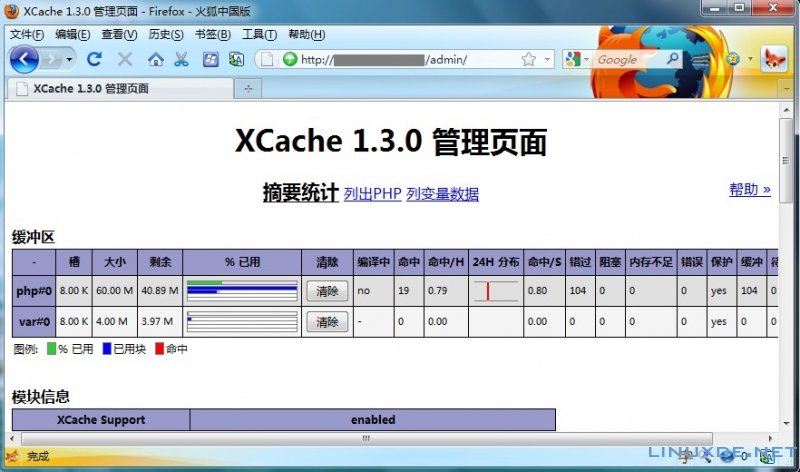This screenshot has height=472, width=800.
Task: Open the 编辑(E) menu
Action: tap(72, 34)
